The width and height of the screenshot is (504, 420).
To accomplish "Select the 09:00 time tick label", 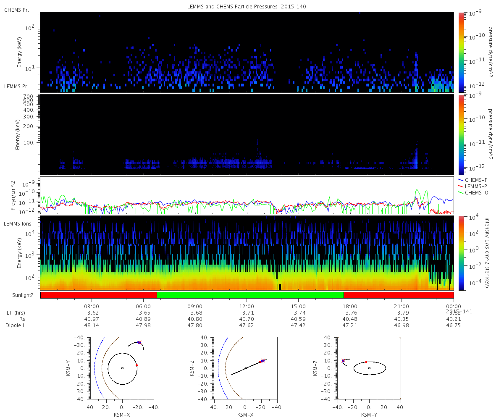I will click(x=195, y=306).
